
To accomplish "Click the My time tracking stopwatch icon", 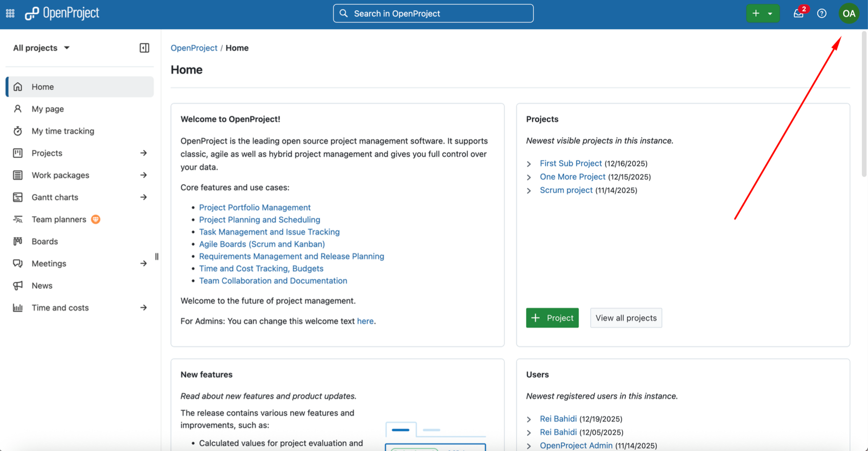I will point(18,131).
